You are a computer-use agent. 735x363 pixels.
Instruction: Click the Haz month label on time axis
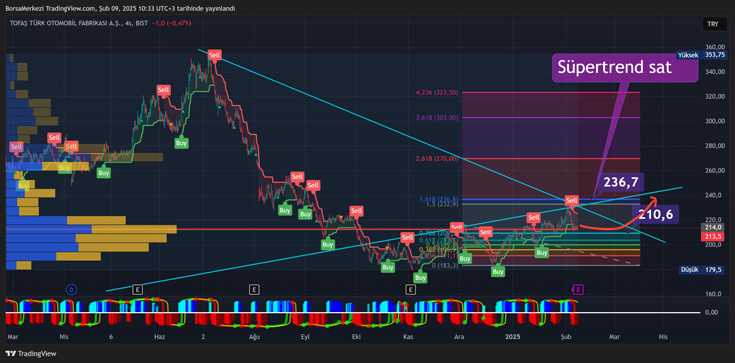(160, 337)
